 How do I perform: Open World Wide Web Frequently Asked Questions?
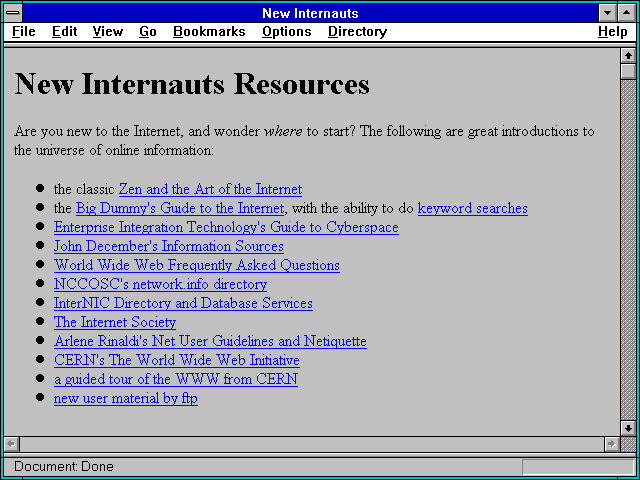click(x=197, y=265)
